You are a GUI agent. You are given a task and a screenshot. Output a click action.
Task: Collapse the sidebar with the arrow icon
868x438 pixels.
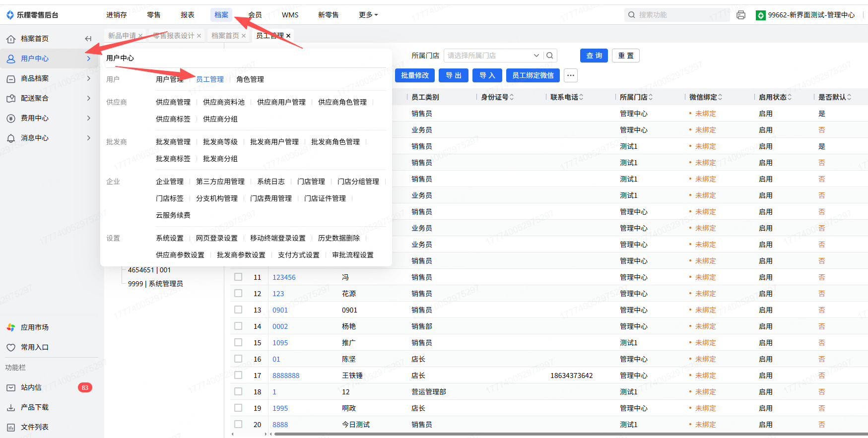pyautogui.click(x=88, y=39)
